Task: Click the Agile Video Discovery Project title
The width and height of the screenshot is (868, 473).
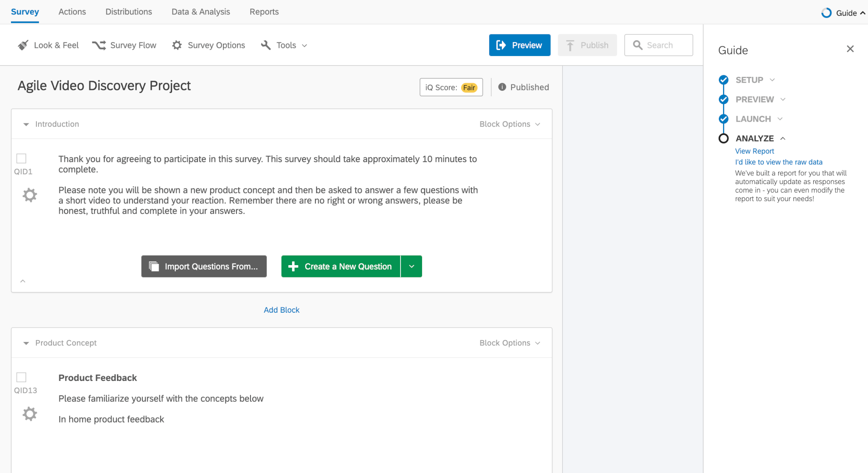Action: tap(104, 86)
